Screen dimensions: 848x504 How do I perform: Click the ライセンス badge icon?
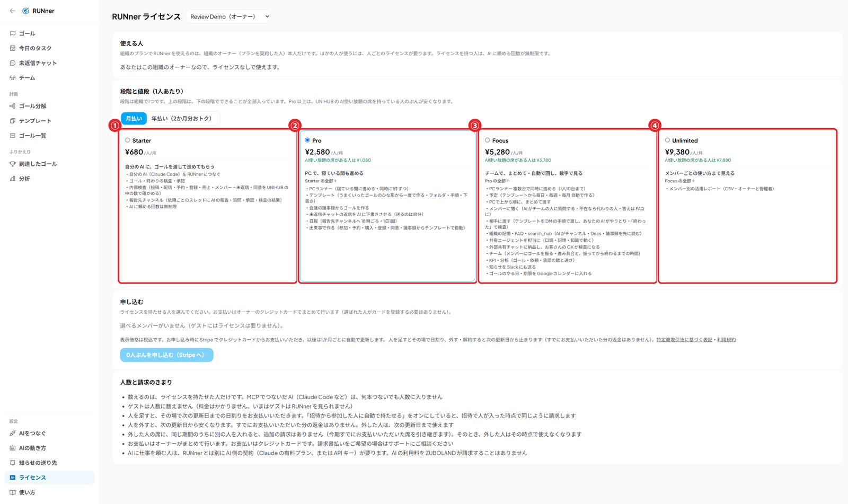tap(13, 478)
